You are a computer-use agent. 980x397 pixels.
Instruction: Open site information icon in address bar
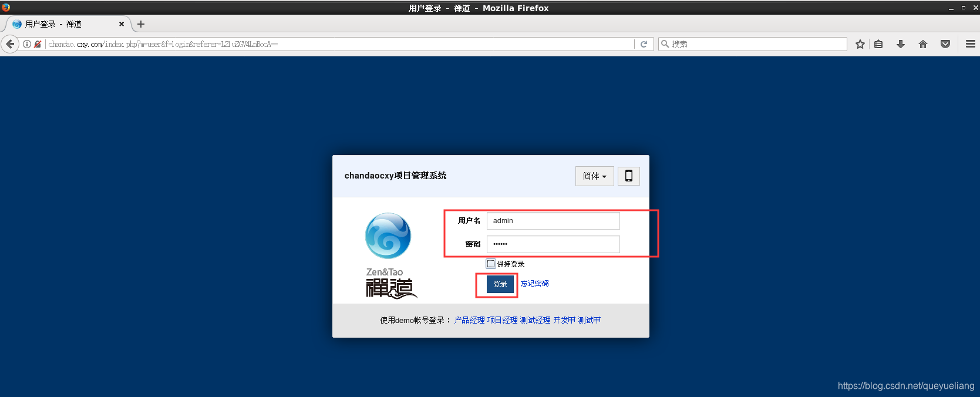(x=27, y=44)
